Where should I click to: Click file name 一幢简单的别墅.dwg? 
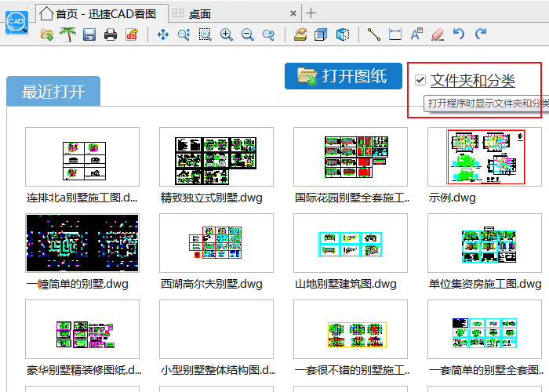[x=78, y=284]
